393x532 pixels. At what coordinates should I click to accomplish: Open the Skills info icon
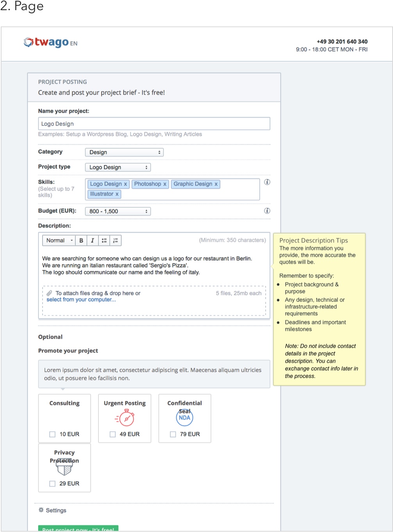pos(267,182)
